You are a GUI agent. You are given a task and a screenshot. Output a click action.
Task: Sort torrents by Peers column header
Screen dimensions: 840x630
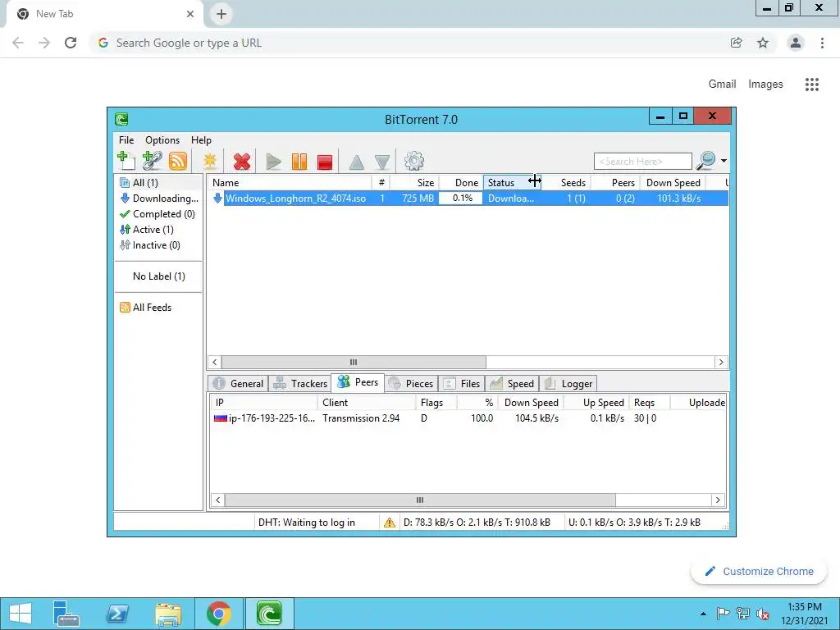tap(615, 183)
